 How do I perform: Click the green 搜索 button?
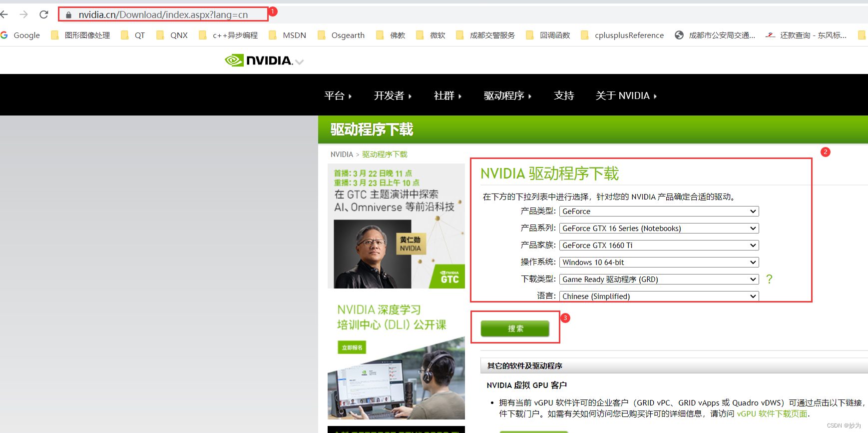point(515,328)
